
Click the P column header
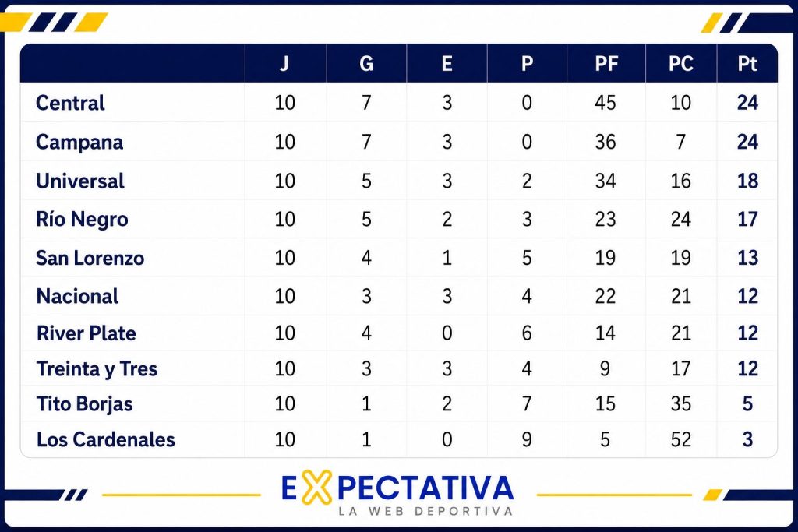(528, 64)
